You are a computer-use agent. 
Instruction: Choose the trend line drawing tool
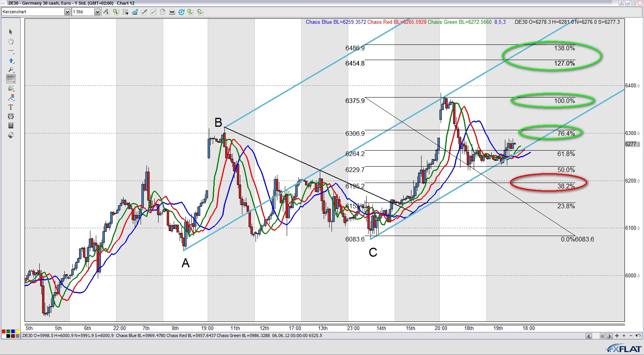point(11,51)
